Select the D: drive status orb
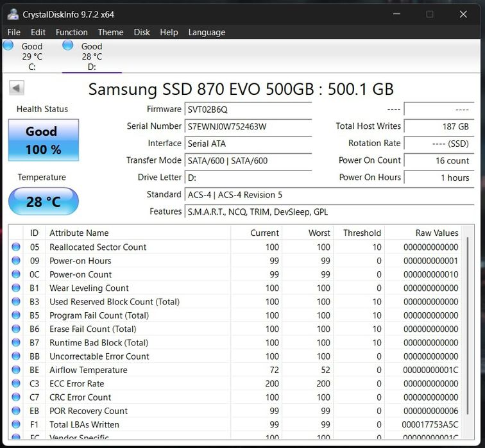This screenshot has width=485, height=448. click(x=68, y=45)
